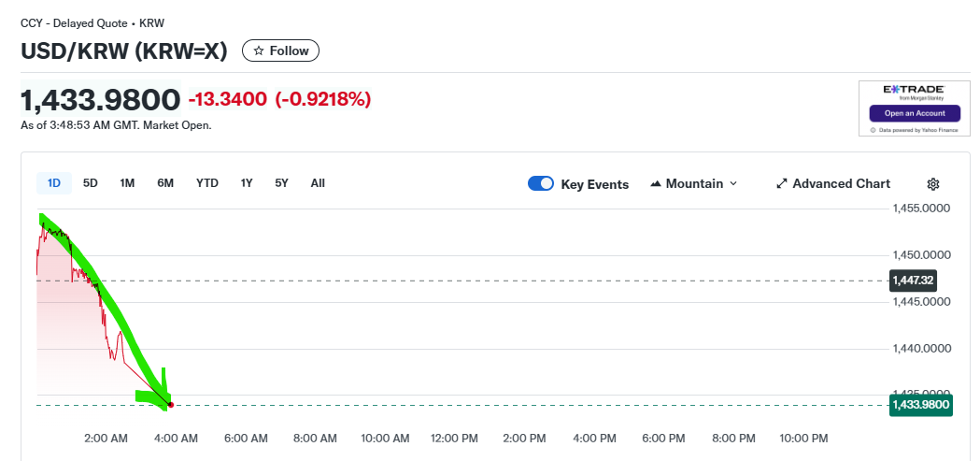This screenshot has height=461, width=980.
Task: Select the 5Y time range
Action: click(x=281, y=183)
